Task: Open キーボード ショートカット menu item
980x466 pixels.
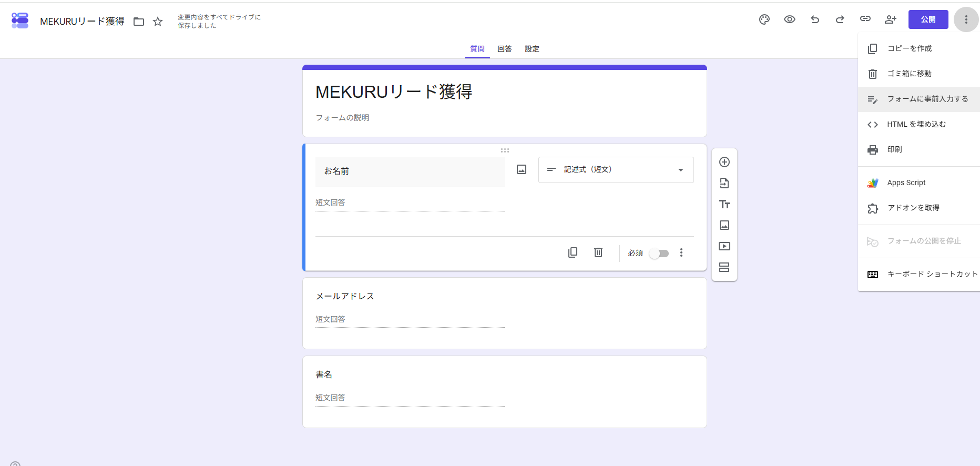Action: [x=919, y=274]
